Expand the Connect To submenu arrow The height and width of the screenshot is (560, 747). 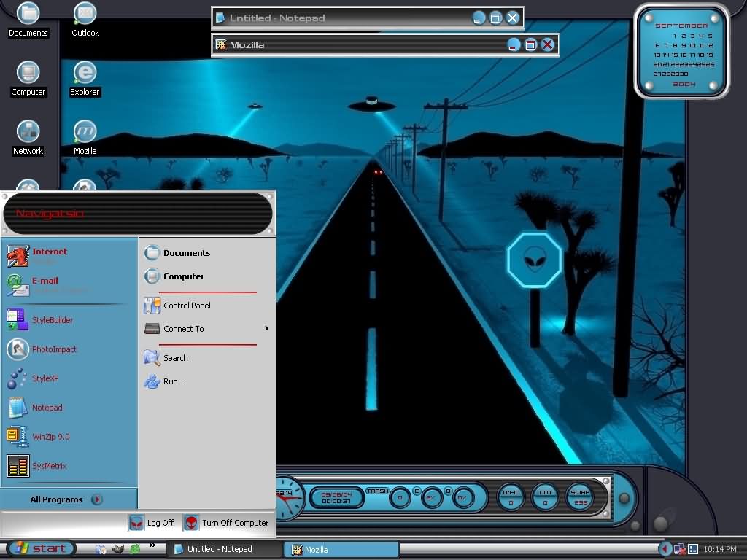click(267, 329)
